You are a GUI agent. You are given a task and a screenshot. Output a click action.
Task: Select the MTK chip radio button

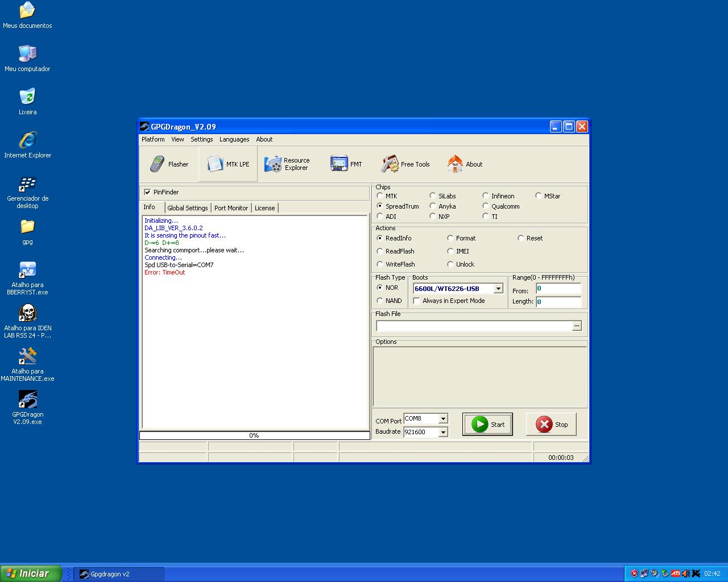point(380,196)
